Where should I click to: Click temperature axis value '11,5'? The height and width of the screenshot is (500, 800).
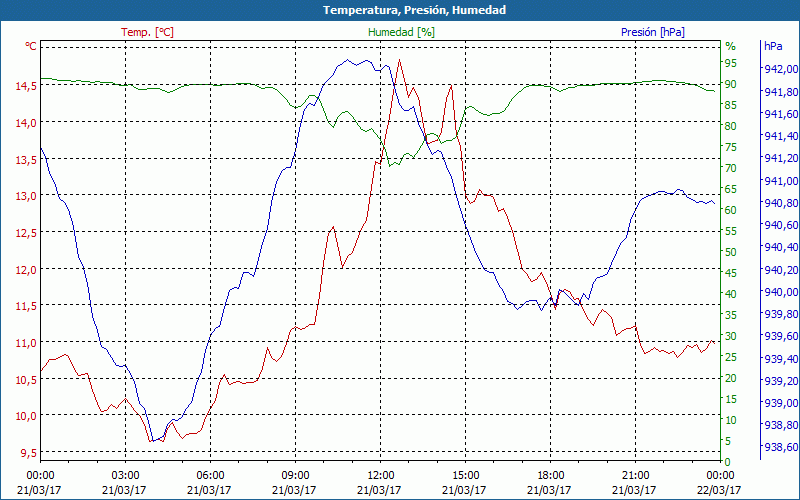pos(26,306)
